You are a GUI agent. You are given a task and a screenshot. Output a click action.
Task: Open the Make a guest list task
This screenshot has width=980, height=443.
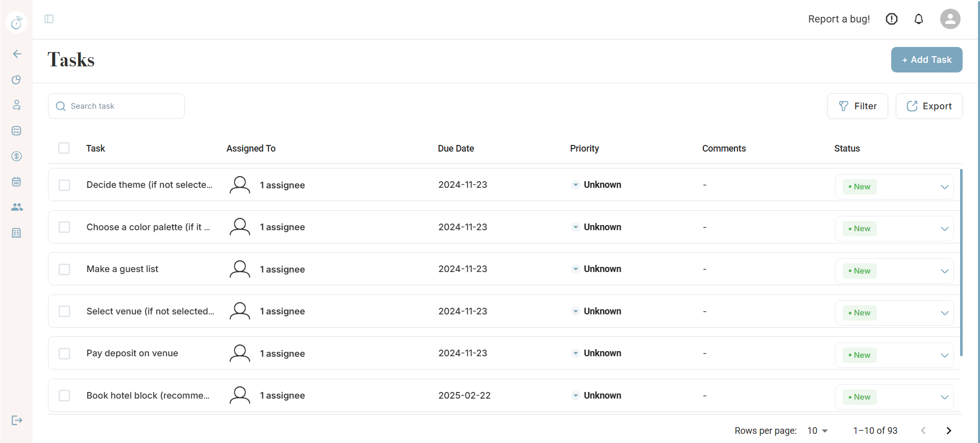click(122, 269)
